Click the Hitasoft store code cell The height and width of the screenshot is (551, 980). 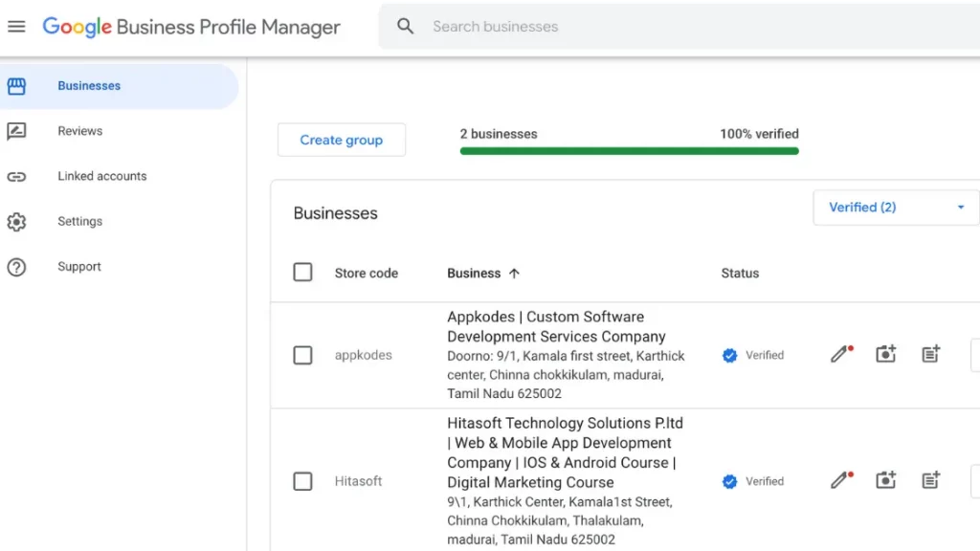[x=358, y=481]
